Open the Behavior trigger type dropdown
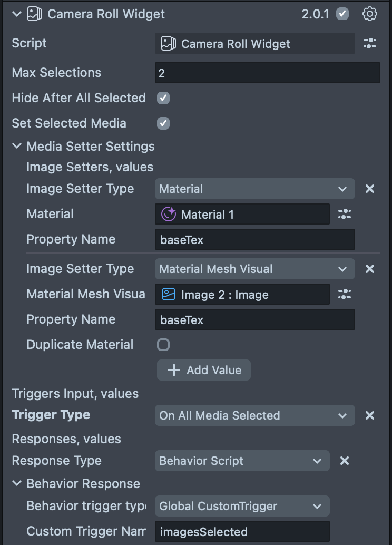Viewport: 392px width, 545px height. pyautogui.click(x=242, y=507)
